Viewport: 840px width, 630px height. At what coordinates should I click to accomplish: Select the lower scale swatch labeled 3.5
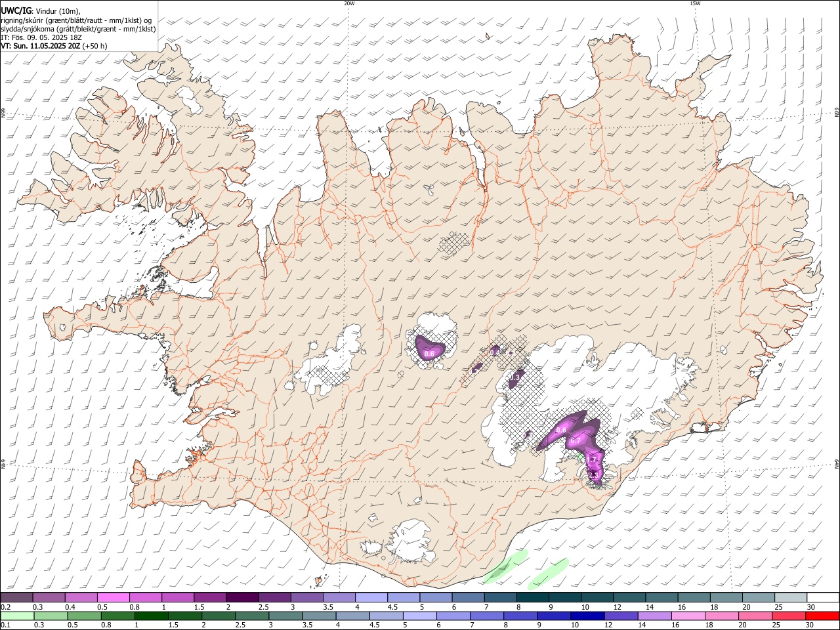tap(319, 616)
